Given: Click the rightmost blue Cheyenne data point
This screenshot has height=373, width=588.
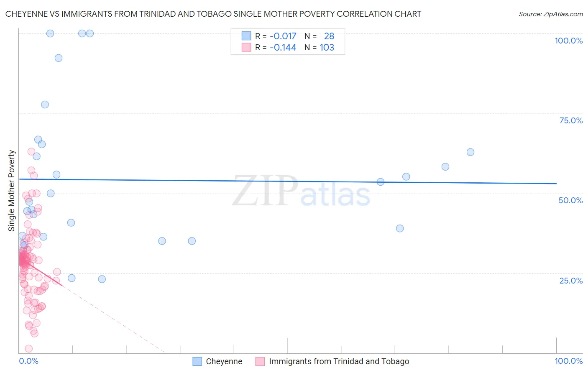Looking at the screenshot, I should [470, 152].
